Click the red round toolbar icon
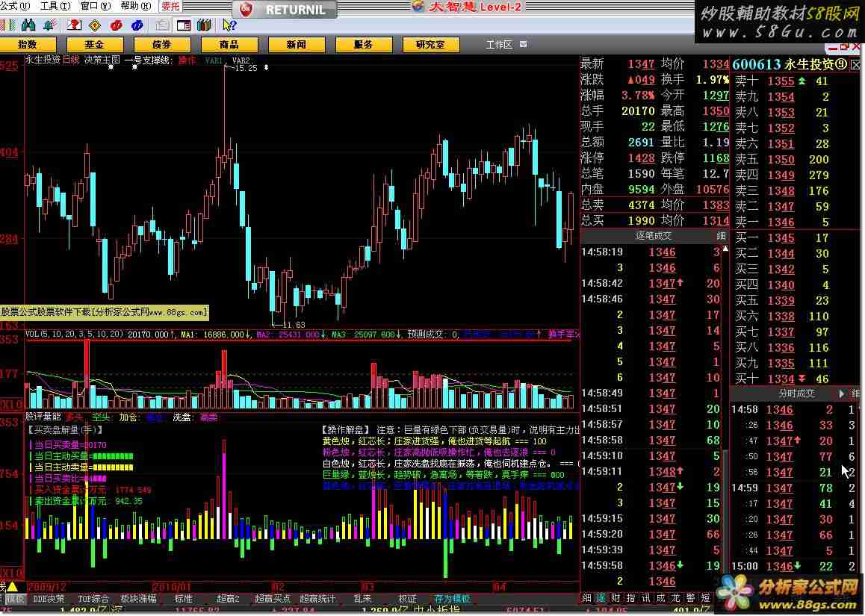Screen dimensions: 865x616 [116, 25]
